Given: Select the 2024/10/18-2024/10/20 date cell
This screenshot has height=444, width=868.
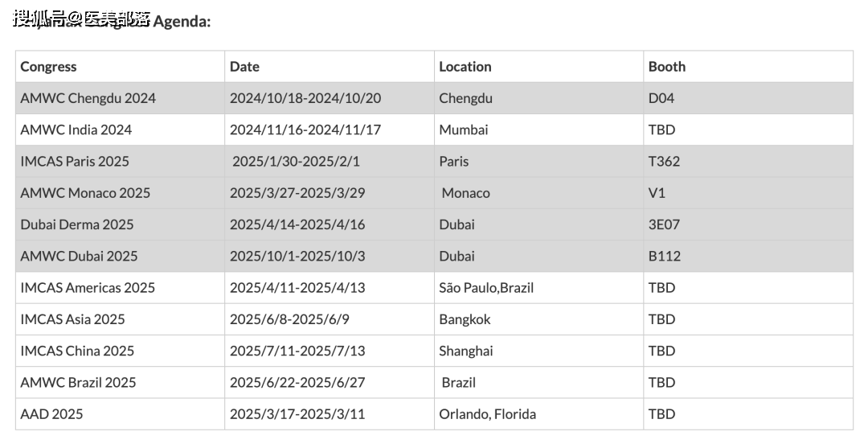Looking at the screenshot, I should coord(330,98).
